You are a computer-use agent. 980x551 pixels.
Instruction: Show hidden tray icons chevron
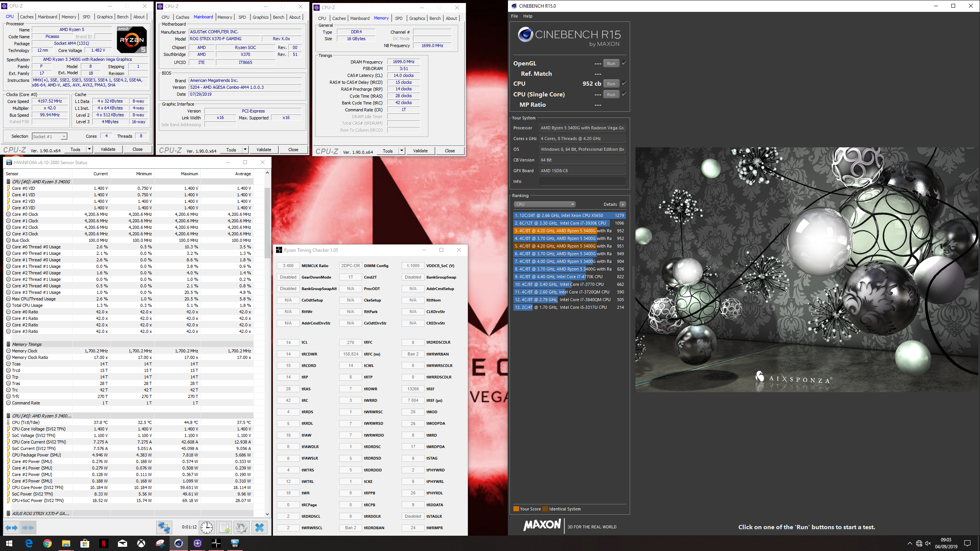[910, 543]
